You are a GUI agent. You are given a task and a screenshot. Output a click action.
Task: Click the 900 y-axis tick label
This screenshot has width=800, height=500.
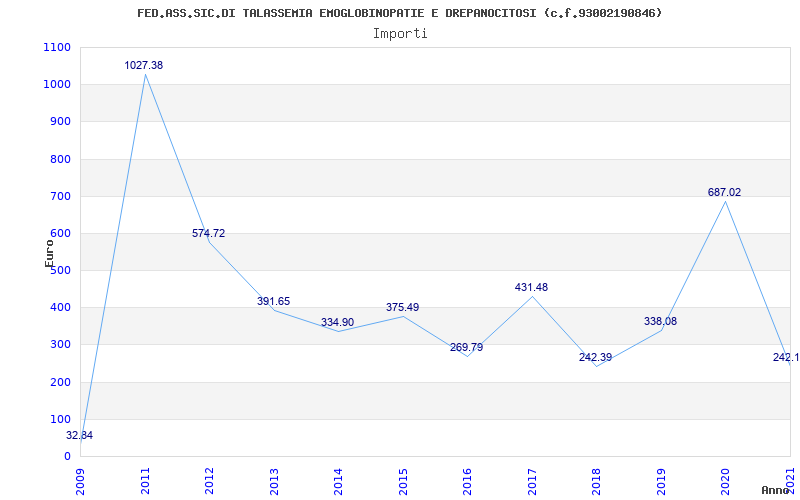61,121
